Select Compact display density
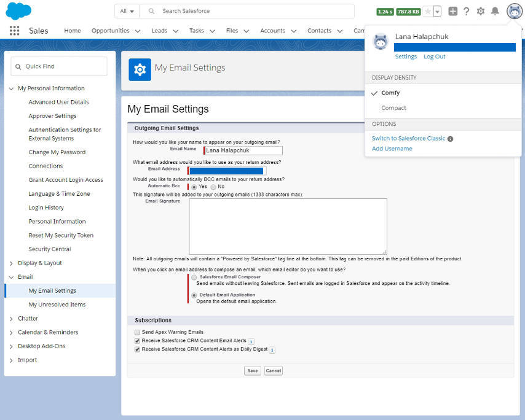Screen dimensions: 525x420 pyautogui.click(x=393, y=107)
